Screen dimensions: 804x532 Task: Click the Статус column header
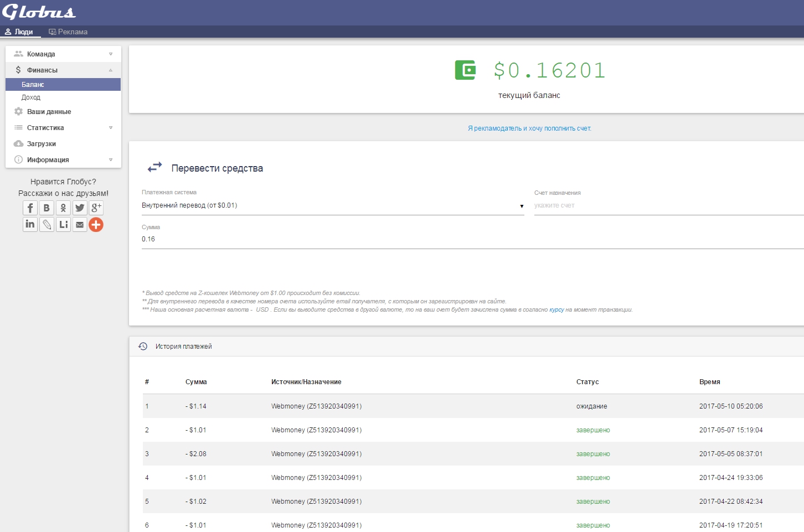(587, 382)
